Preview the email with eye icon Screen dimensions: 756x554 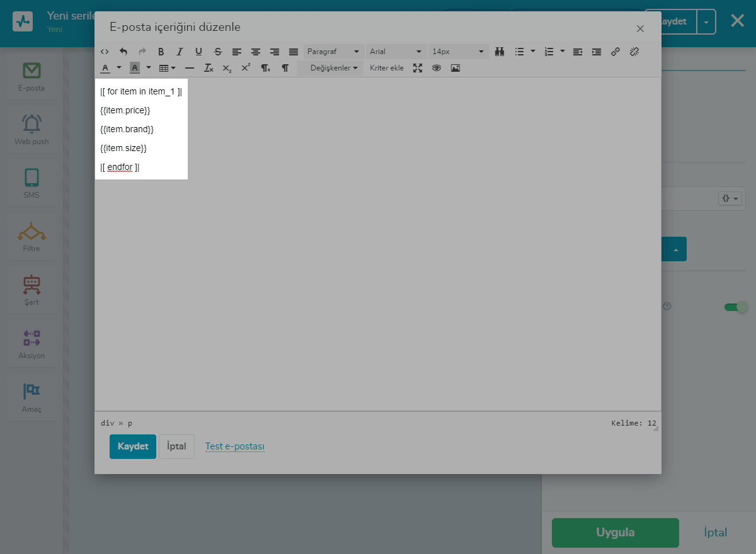(x=437, y=68)
